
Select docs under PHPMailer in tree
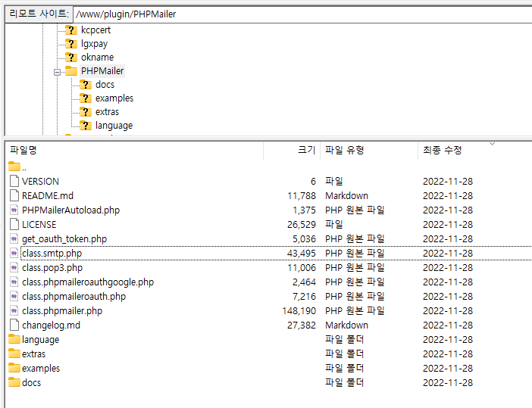pos(105,84)
